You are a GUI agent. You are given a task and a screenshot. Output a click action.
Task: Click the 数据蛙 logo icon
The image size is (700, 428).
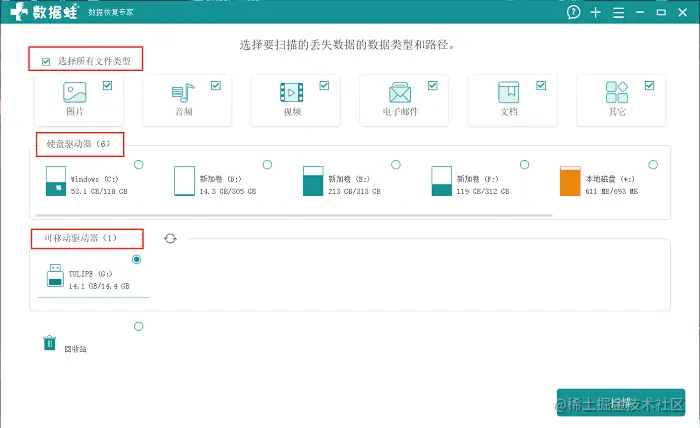click(19, 12)
